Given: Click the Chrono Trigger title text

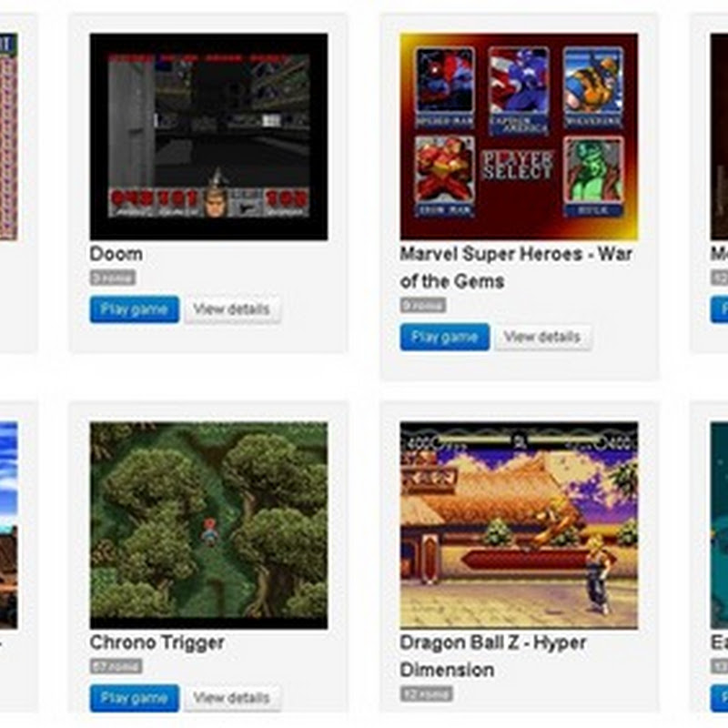Looking at the screenshot, I should 157,643.
